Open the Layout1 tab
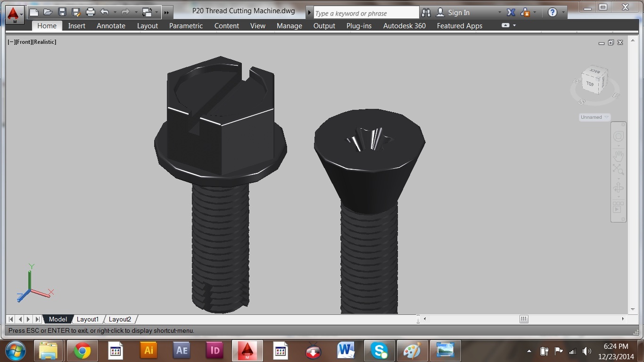The width and height of the screenshot is (644, 362). [x=88, y=319]
